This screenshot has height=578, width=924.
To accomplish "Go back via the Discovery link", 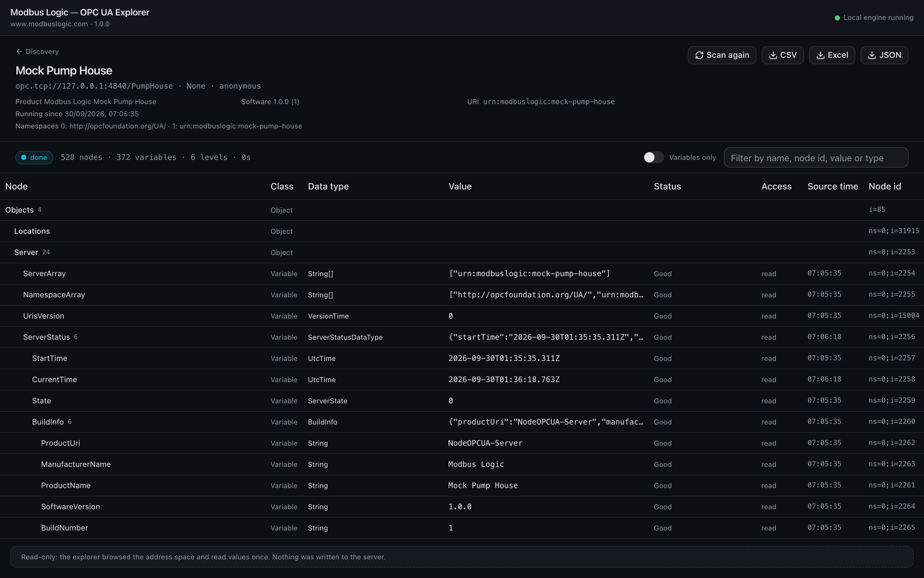I will tap(42, 52).
